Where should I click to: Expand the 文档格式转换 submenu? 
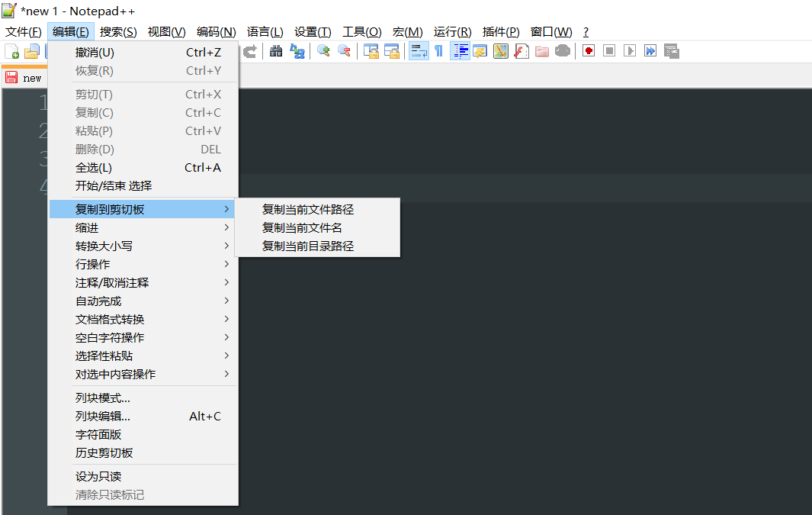pyautogui.click(x=143, y=319)
